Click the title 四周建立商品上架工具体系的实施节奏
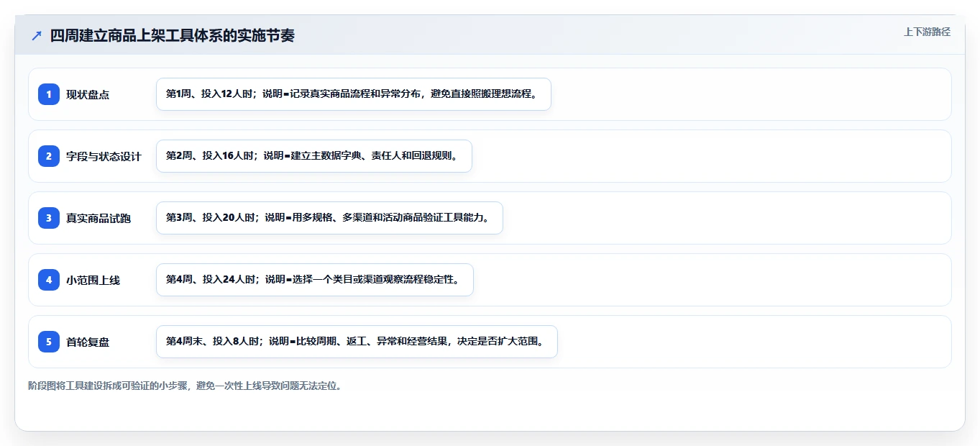Viewport: 980px width, 446px height. click(x=173, y=36)
